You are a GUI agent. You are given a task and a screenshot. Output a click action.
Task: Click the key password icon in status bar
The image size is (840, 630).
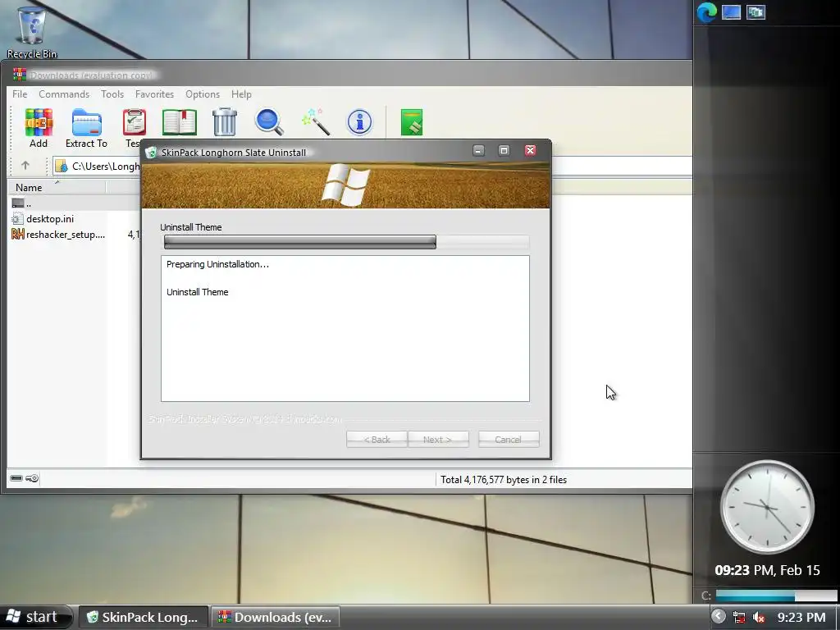pos(32,478)
